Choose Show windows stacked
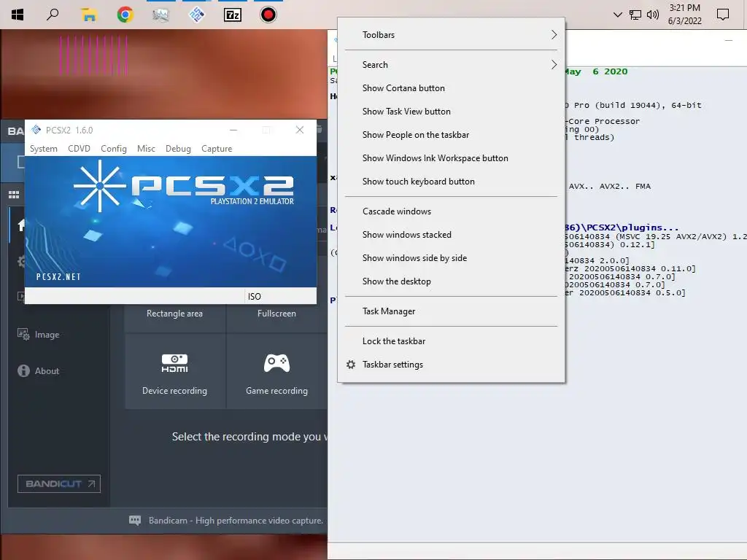Viewport: 747px width, 560px height. coord(451,235)
